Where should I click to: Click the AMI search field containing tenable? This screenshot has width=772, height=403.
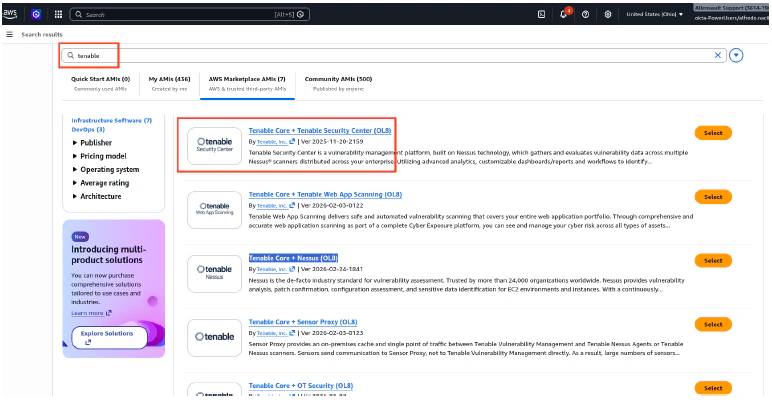(393, 55)
